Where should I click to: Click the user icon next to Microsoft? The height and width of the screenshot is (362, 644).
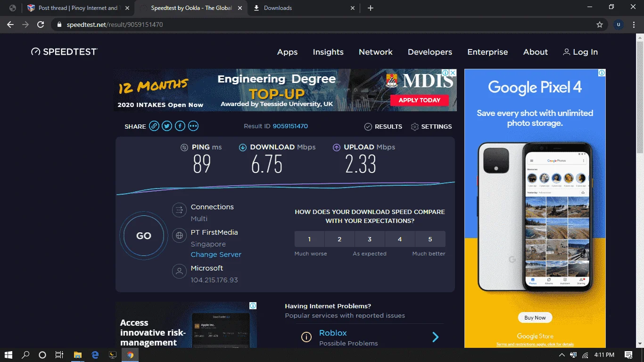179,271
